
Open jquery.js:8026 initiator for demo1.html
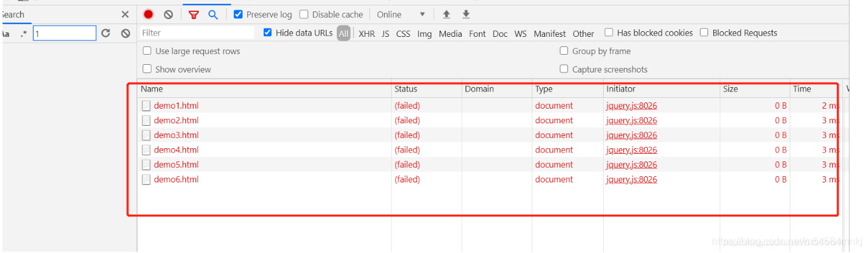point(631,106)
